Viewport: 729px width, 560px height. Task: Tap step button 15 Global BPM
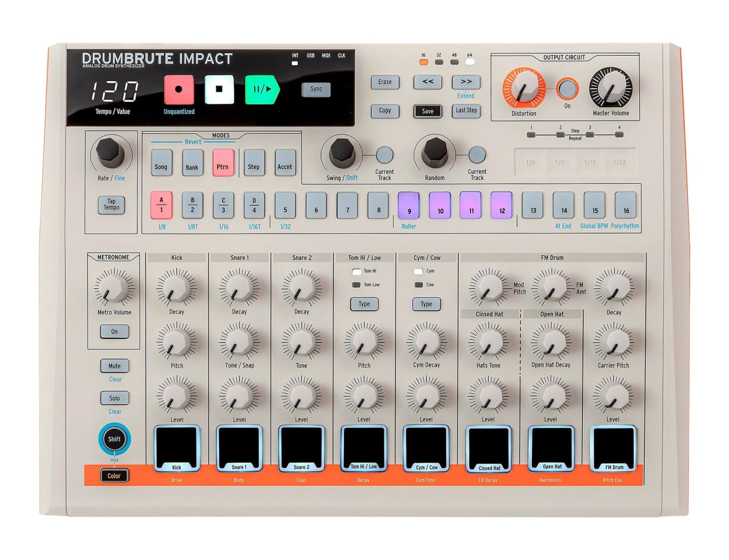pos(594,205)
